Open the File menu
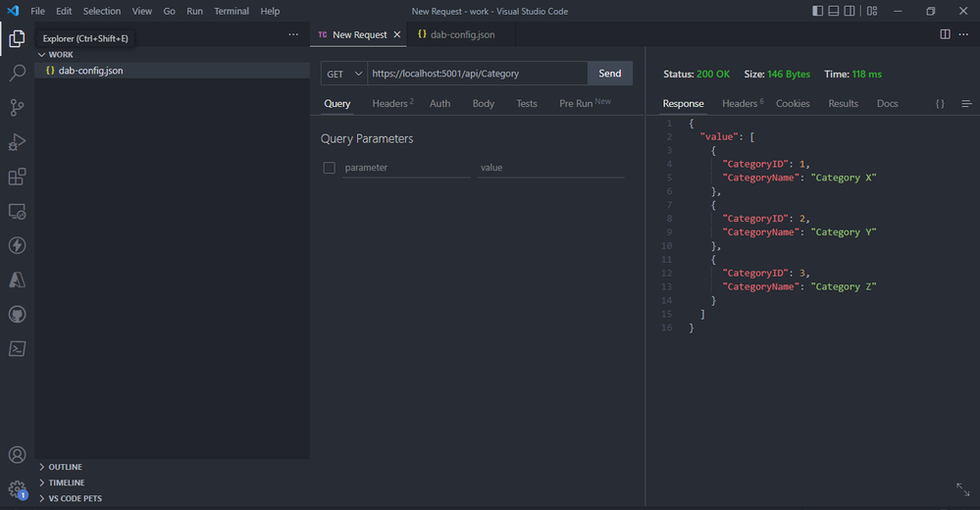 [x=37, y=11]
